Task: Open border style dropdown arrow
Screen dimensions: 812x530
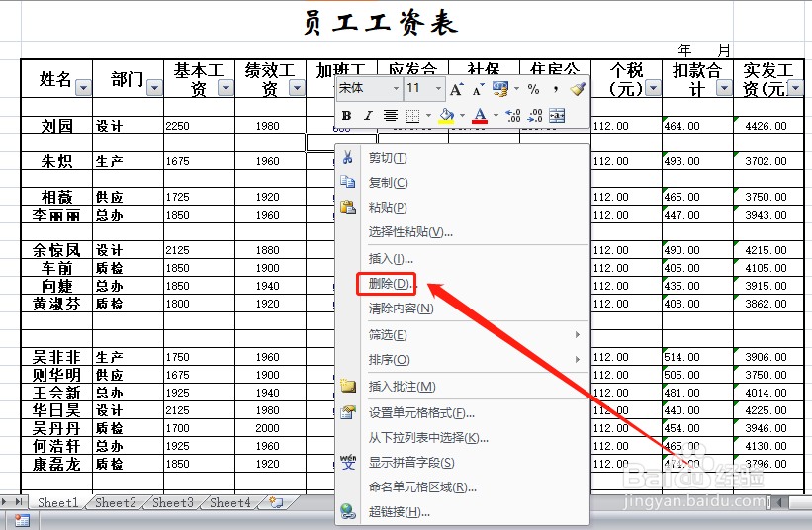Action: (428, 116)
